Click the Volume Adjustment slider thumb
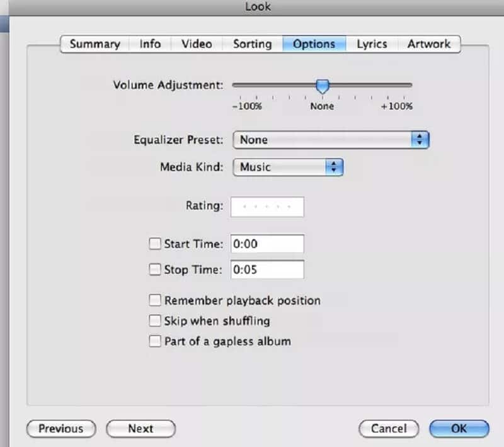 pos(323,86)
